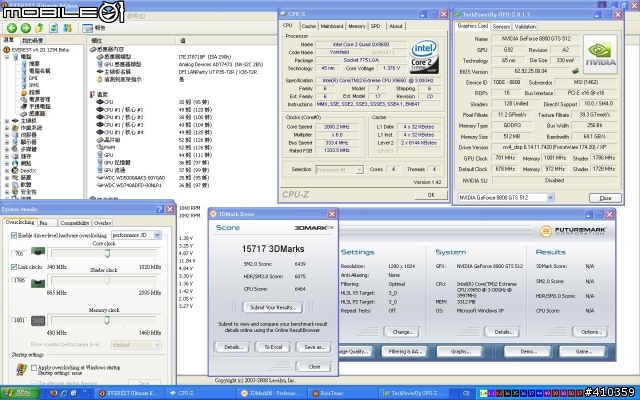
Task: Click the Futuremark Corporation logo
Action: coord(573,231)
